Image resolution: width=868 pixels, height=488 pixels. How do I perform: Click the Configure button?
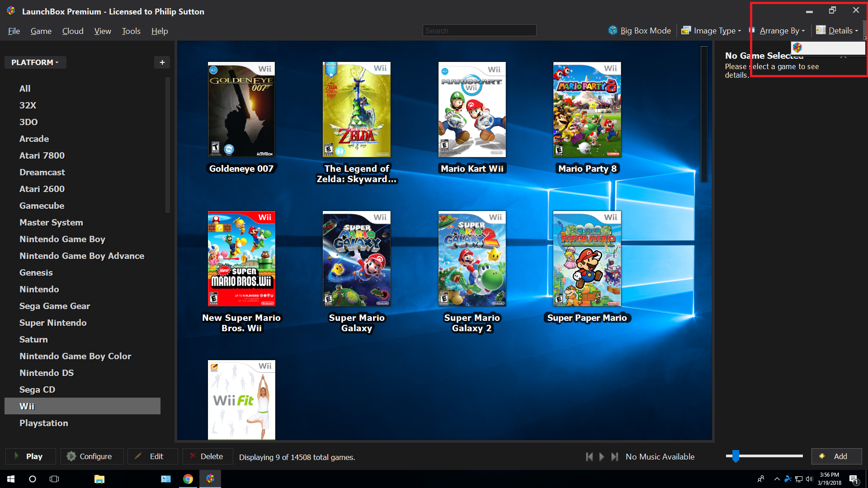pyautogui.click(x=92, y=456)
